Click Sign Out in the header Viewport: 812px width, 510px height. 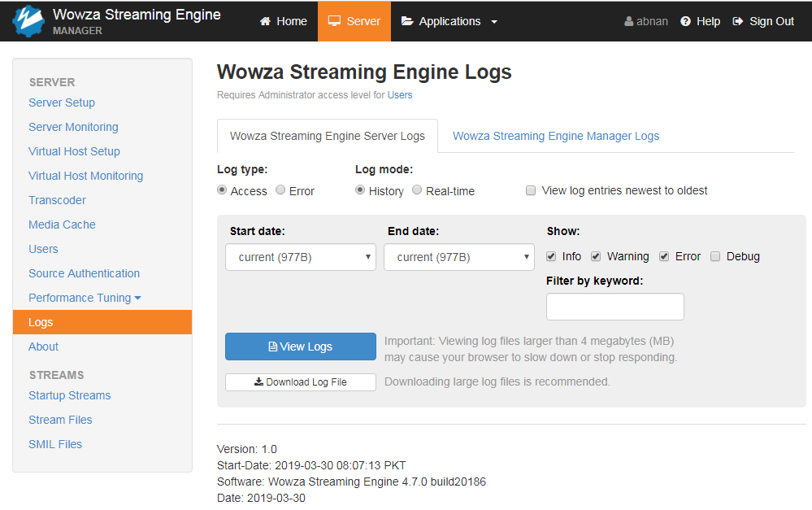point(763,21)
